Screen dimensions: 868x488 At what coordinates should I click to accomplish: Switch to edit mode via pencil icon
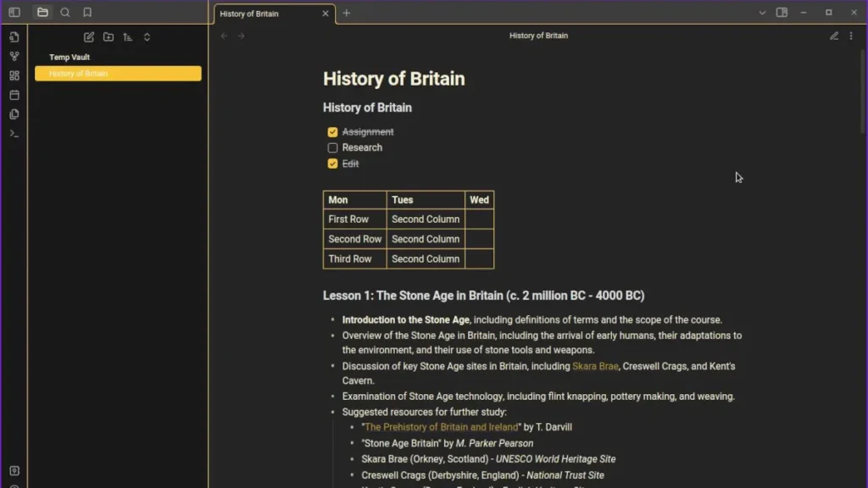pos(834,36)
